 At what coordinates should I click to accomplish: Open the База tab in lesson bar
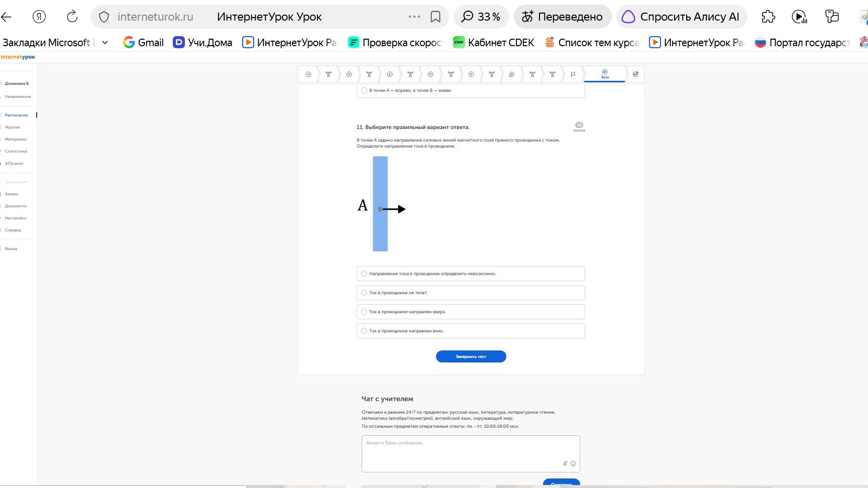point(605,74)
